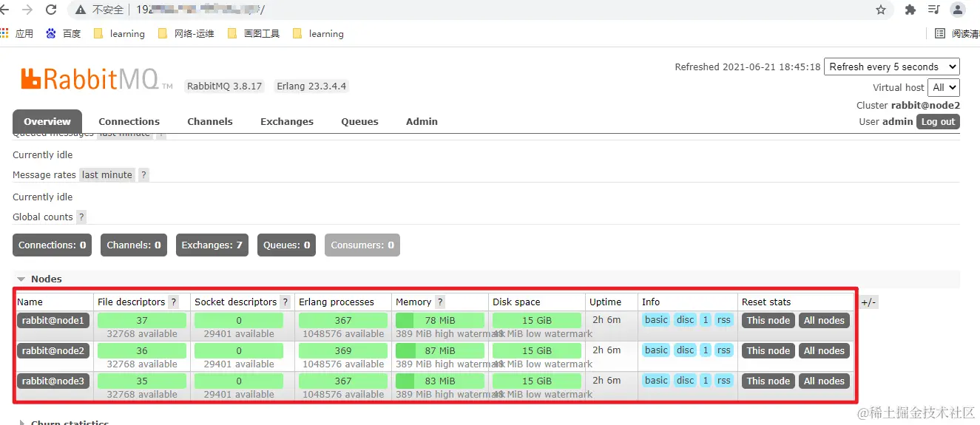This screenshot has height=425, width=980.
Task: Switch to the Queues tab
Action: pos(359,121)
